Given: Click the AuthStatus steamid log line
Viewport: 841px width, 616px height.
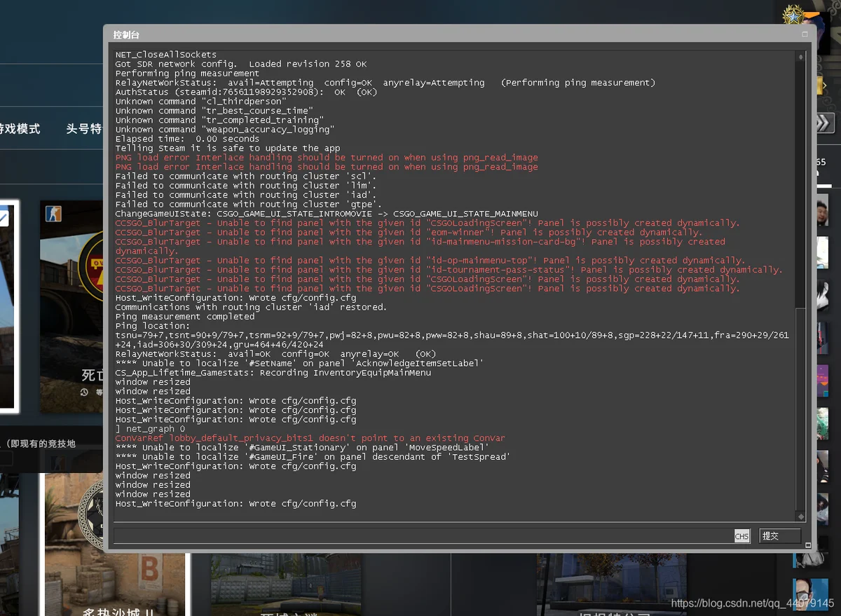Looking at the screenshot, I should 247,92.
